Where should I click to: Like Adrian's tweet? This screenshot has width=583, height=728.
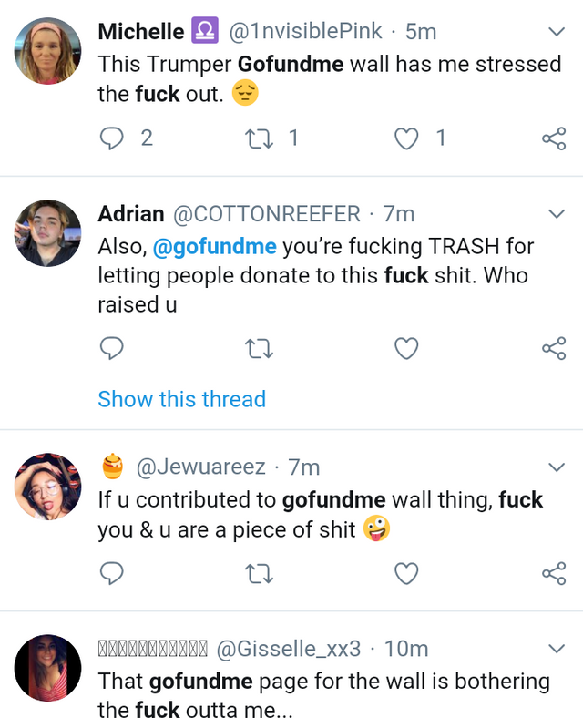[x=406, y=348]
